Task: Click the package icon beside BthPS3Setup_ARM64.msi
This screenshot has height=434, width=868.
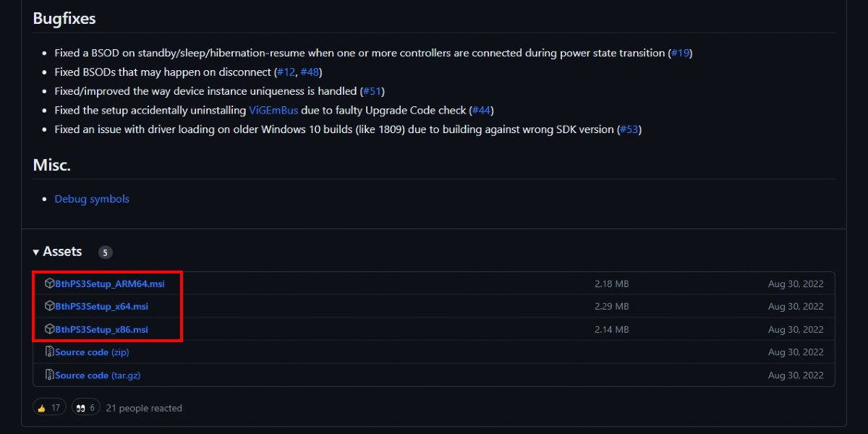Action: point(49,283)
